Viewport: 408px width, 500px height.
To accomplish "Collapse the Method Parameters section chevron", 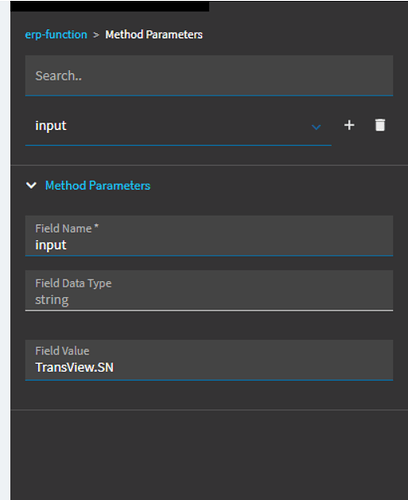I will pos(31,185).
